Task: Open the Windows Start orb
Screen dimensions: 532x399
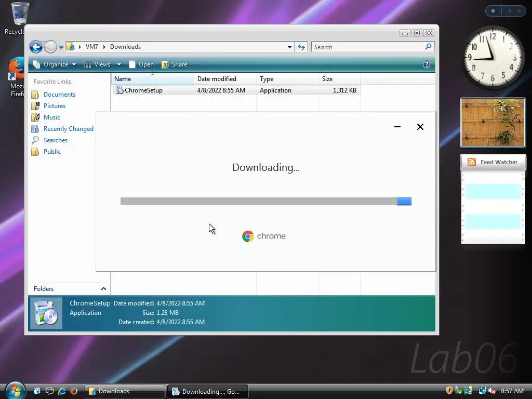Action: click(15, 390)
